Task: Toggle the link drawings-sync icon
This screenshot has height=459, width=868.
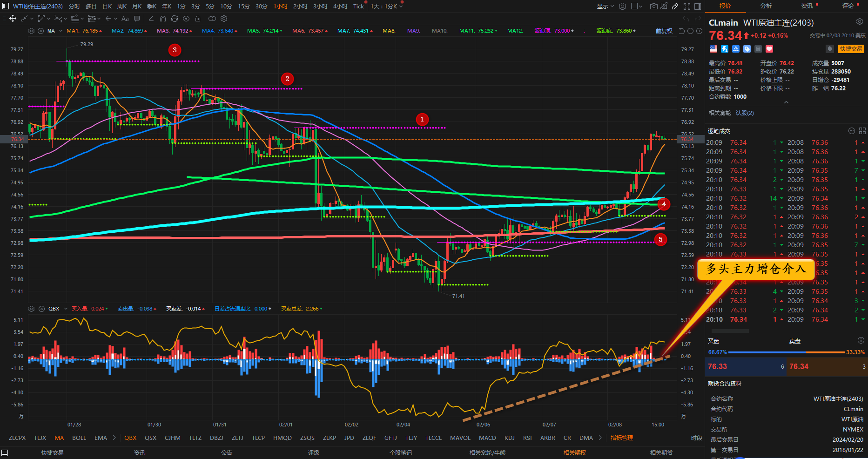Action: tap(175, 19)
